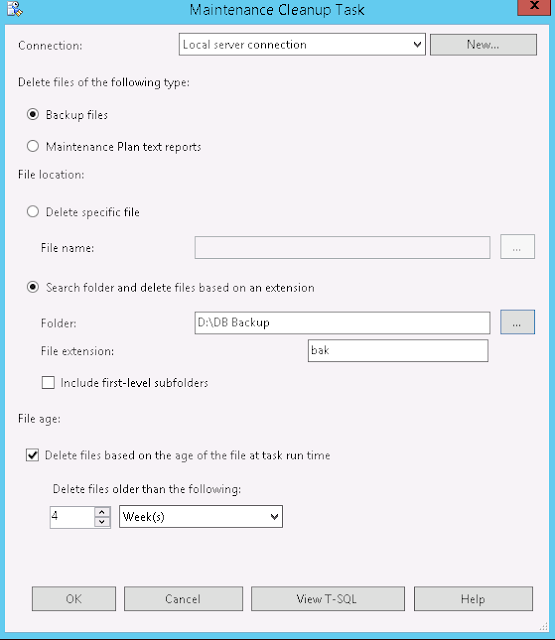This screenshot has height=640, width=555.
Task: Click the browse button beside File name
Action: (x=517, y=247)
